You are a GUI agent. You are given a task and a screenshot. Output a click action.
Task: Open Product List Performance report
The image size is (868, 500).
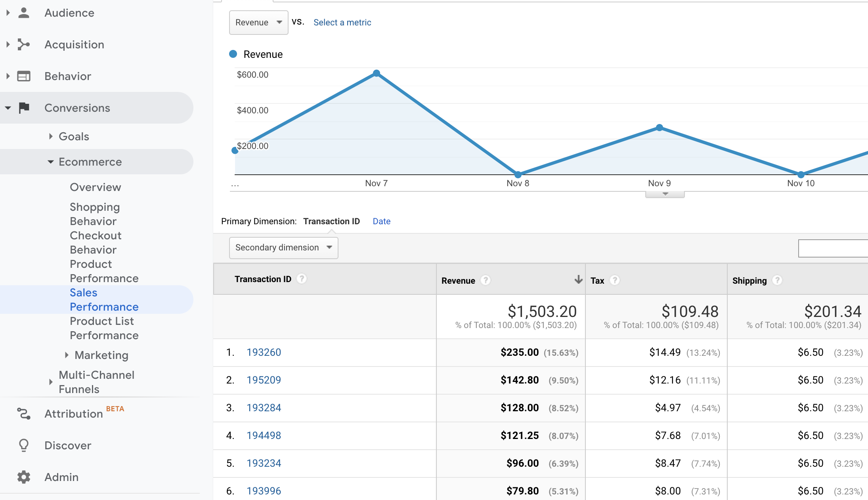(104, 328)
